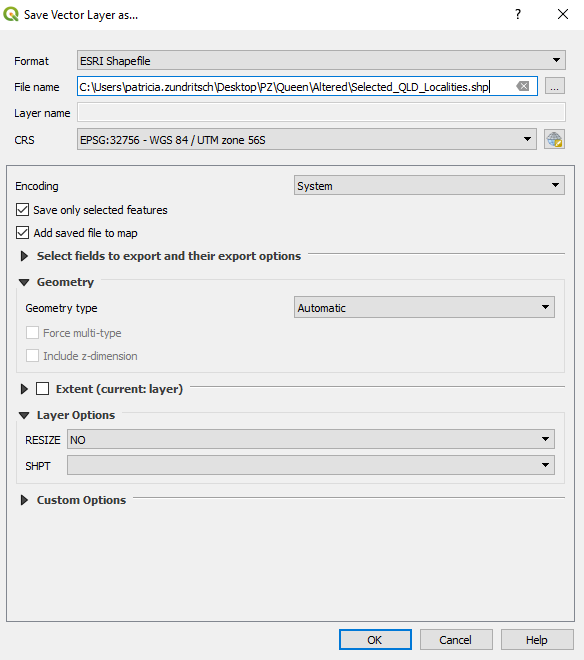Screen dimensions: 584x660
Task: Open the file browse ellipsis button
Action: coord(555,86)
